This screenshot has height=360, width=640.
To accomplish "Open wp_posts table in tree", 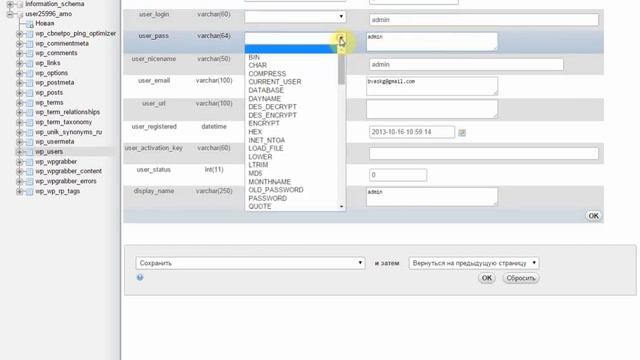I will [49, 93].
